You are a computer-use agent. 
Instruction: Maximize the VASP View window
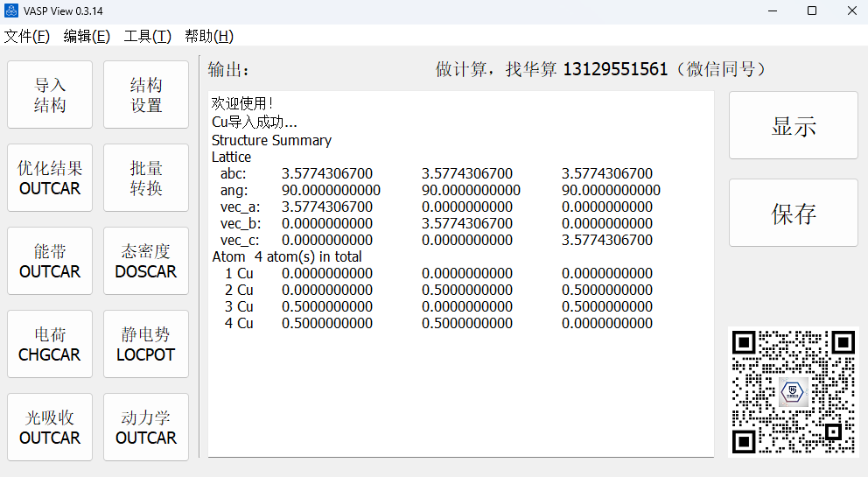point(812,11)
